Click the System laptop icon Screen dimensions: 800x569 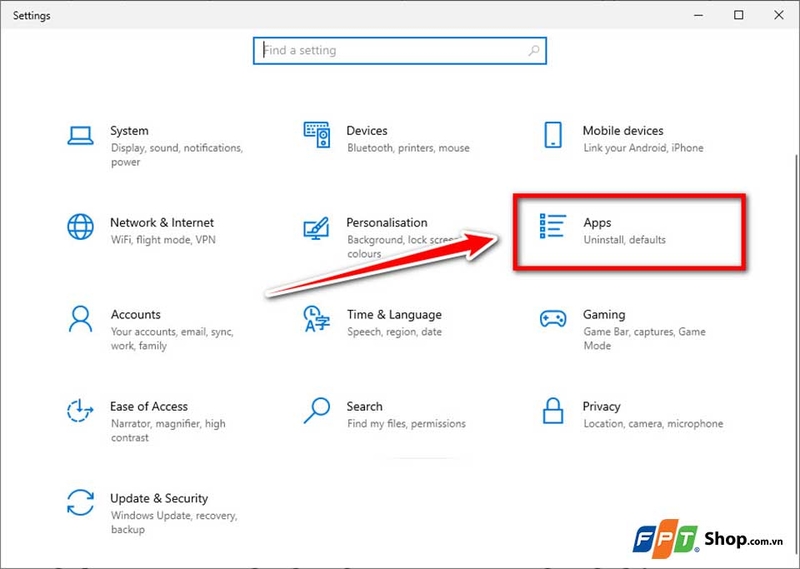click(x=81, y=136)
